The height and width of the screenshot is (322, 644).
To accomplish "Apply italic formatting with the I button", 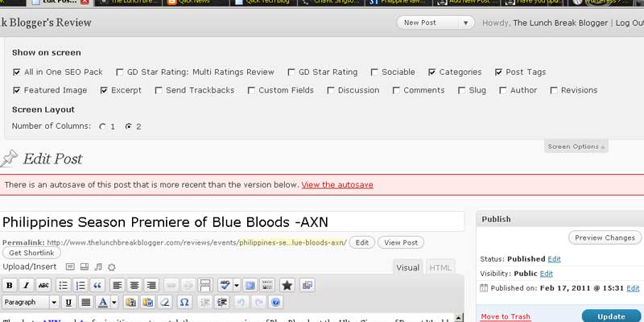I will click(27, 285).
